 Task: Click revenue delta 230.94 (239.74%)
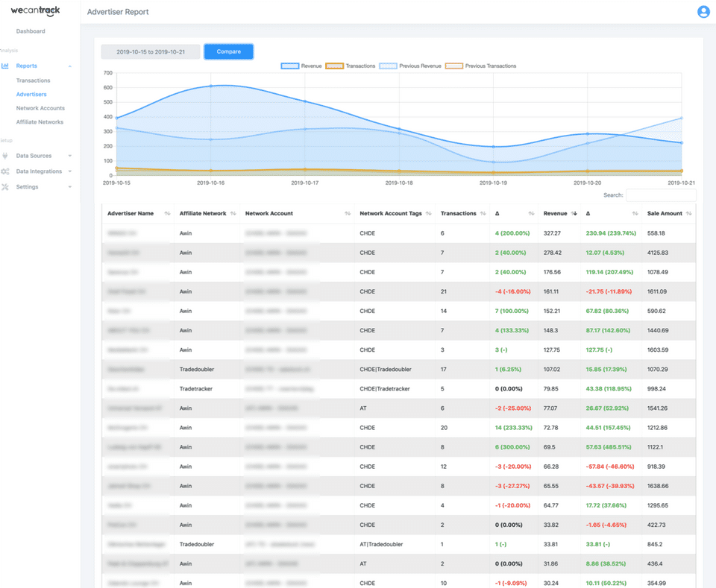pyautogui.click(x=611, y=233)
